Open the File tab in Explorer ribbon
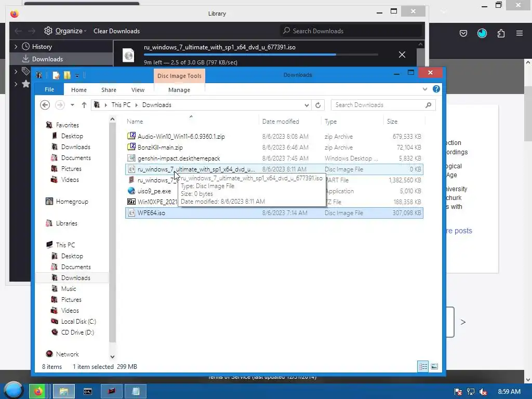This screenshot has width=532, height=399. (x=49, y=89)
